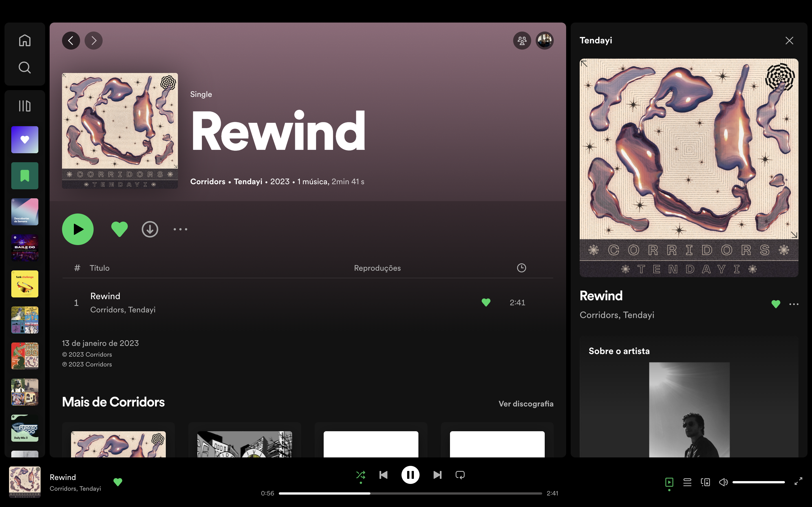Viewport: 812px width, 507px height.
Task: Unlike Rewind in the track row
Action: [486, 303]
